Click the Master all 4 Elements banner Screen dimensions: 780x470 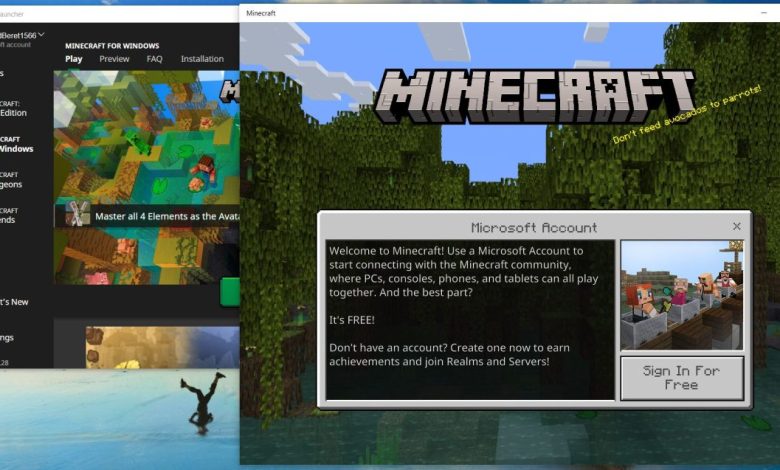click(x=147, y=216)
